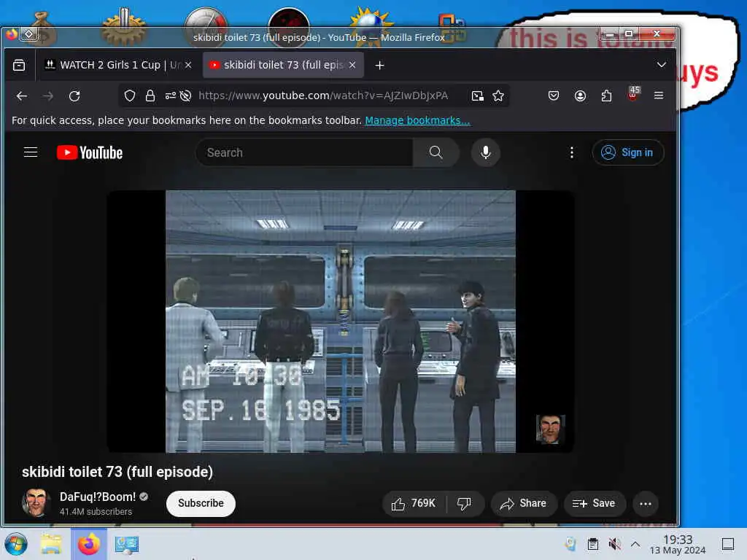The width and height of the screenshot is (747, 560).
Task: View site security padlock information
Action: (x=150, y=96)
